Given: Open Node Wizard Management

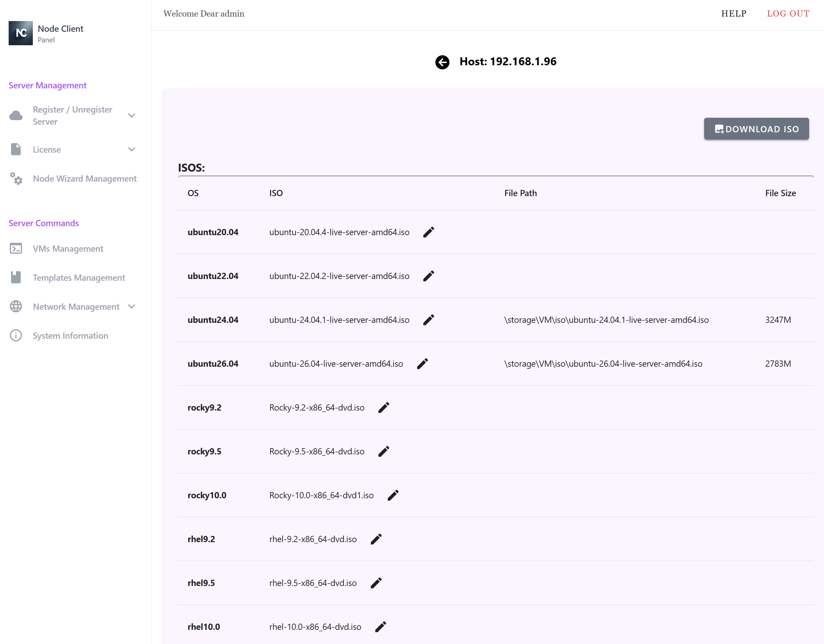Looking at the screenshot, I should [x=85, y=178].
